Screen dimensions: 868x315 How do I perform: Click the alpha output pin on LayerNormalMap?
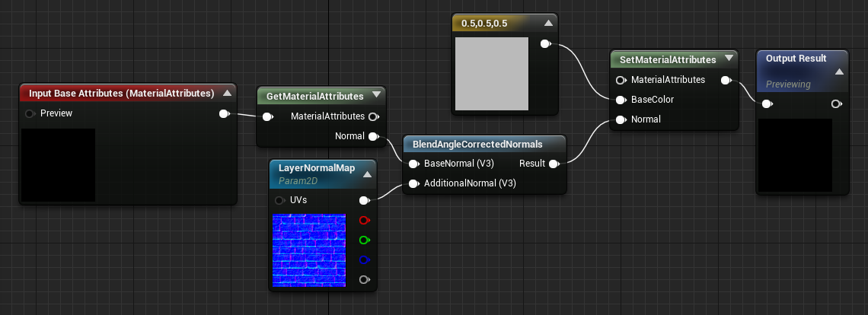[364, 279]
